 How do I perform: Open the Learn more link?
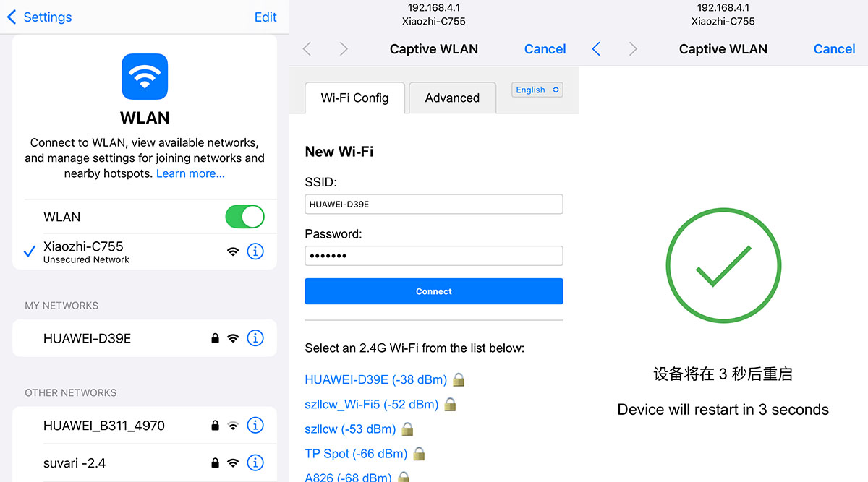(x=190, y=173)
